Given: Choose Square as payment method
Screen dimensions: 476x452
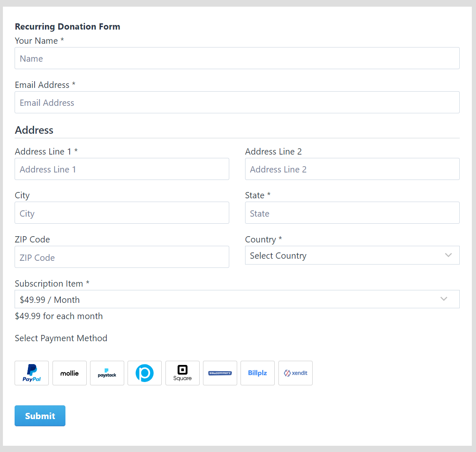Looking at the screenshot, I should [182, 373].
